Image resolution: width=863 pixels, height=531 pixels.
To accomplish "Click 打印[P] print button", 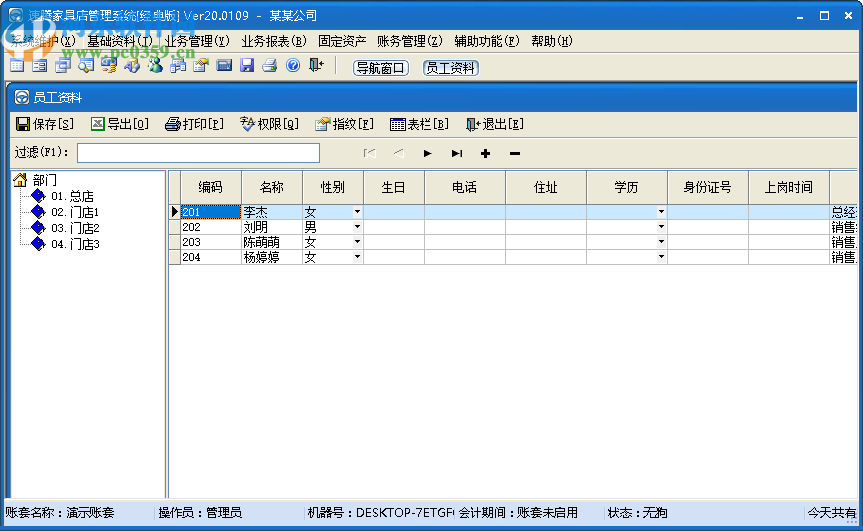I will (194, 124).
